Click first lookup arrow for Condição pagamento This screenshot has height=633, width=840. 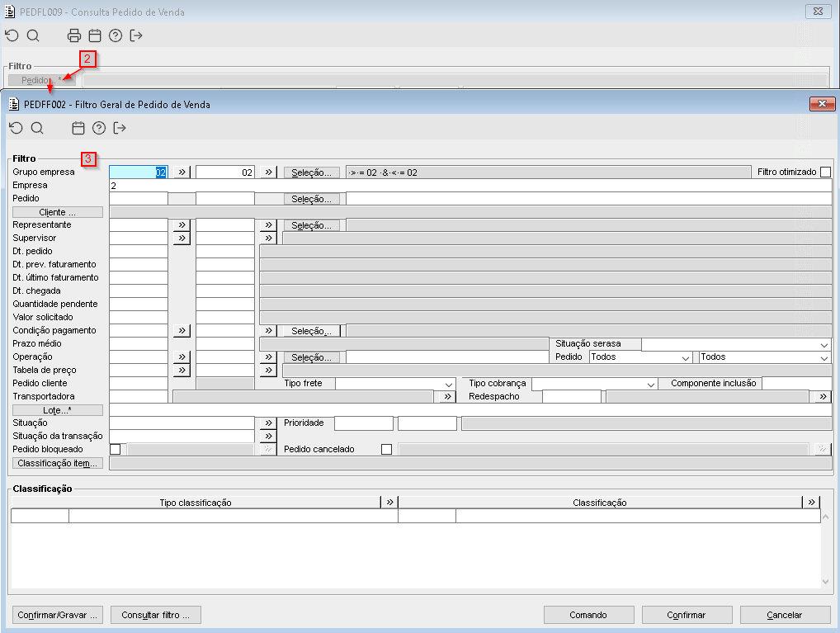pyautogui.click(x=182, y=331)
